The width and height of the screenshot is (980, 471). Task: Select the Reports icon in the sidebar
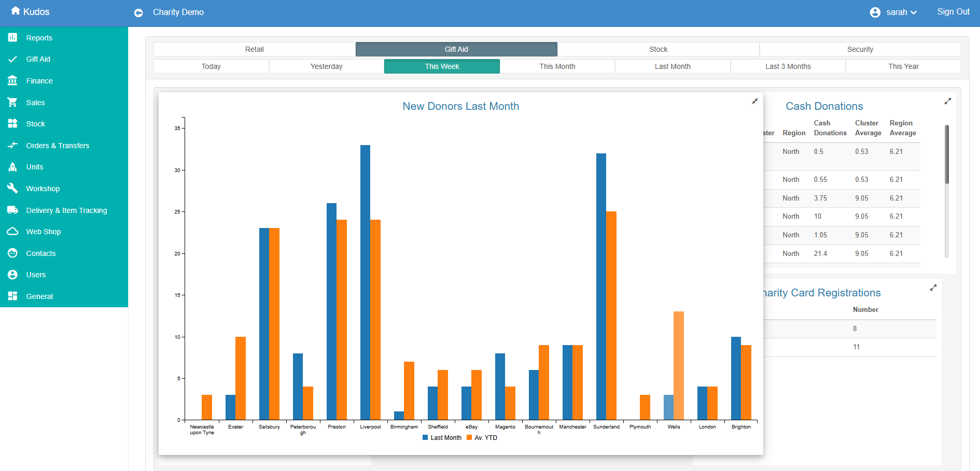[13, 37]
